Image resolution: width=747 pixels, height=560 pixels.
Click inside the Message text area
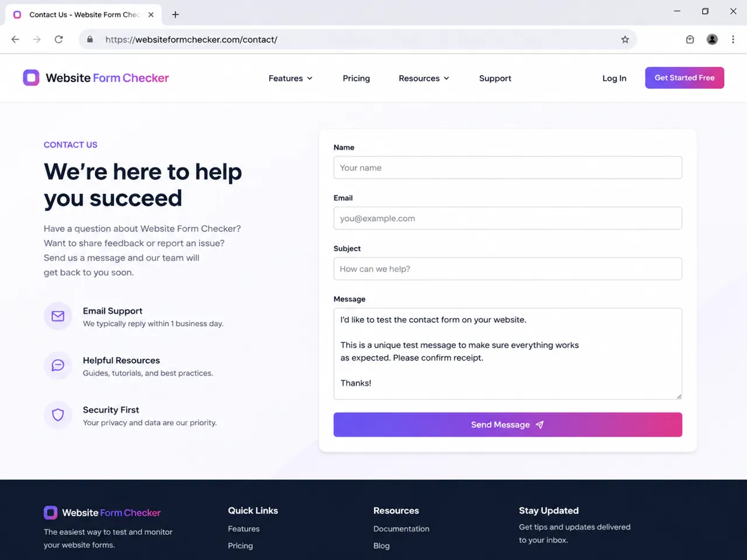(508, 353)
